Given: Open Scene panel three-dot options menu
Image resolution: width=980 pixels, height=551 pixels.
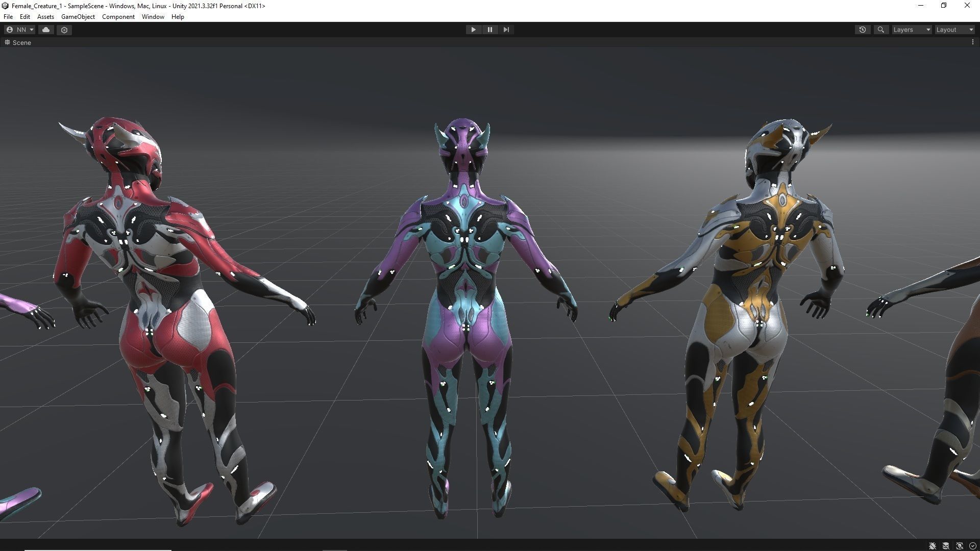Looking at the screenshot, I should point(972,42).
